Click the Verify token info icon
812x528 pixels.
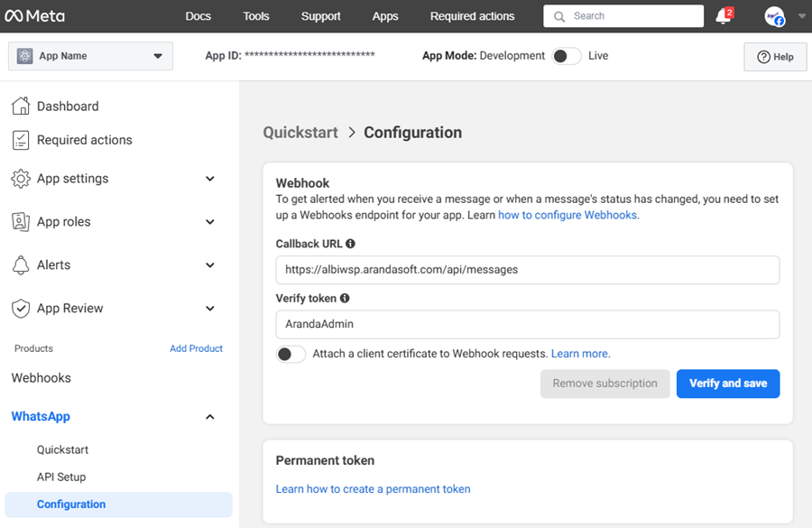click(x=345, y=298)
